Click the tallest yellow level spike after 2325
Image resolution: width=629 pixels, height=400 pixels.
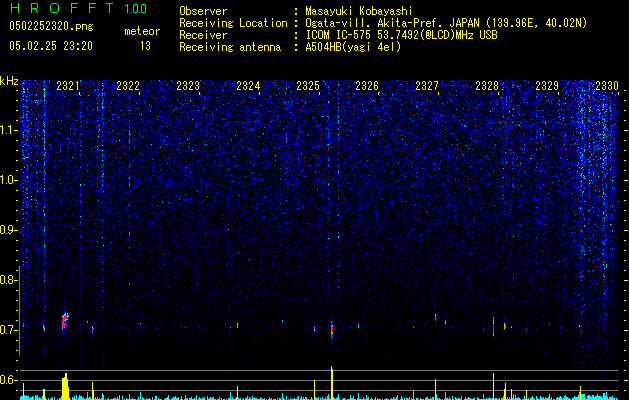point(332,383)
